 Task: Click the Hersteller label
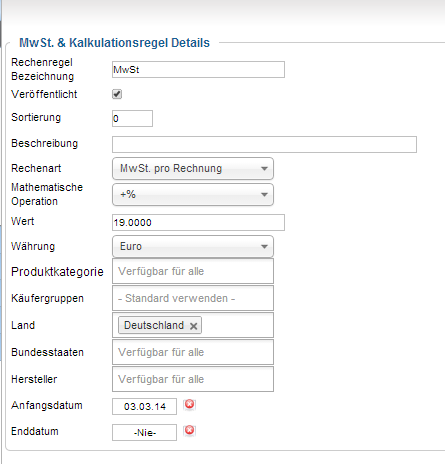click(34, 379)
